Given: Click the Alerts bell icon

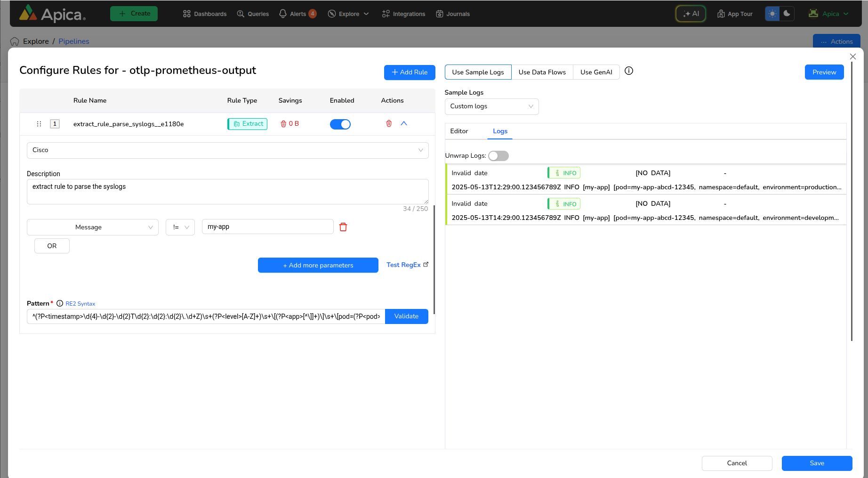Looking at the screenshot, I should 283,14.
